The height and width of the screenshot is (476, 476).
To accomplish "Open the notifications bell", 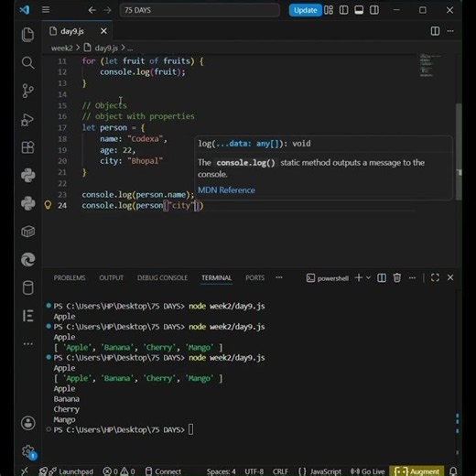I will point(453,471).
